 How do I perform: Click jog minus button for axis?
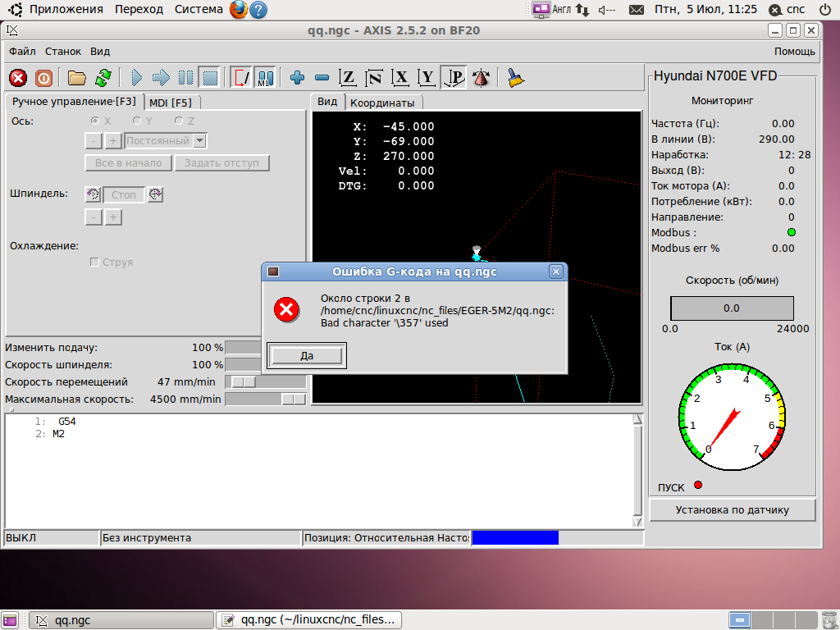[x=94, y=141]
